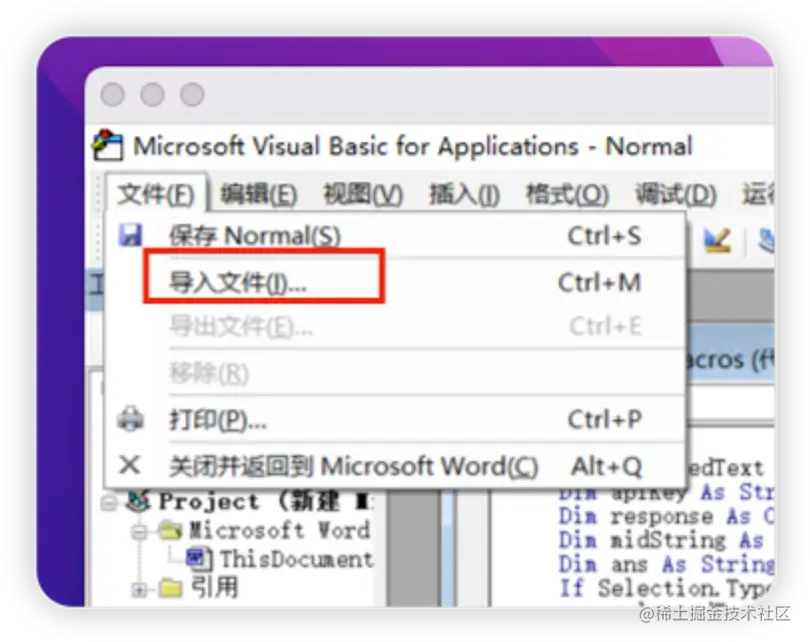Image resolution: width=810 pixels, height=642 pixels.
Task: Open the 格式(O) menu
Action: (x=567, y=195)
